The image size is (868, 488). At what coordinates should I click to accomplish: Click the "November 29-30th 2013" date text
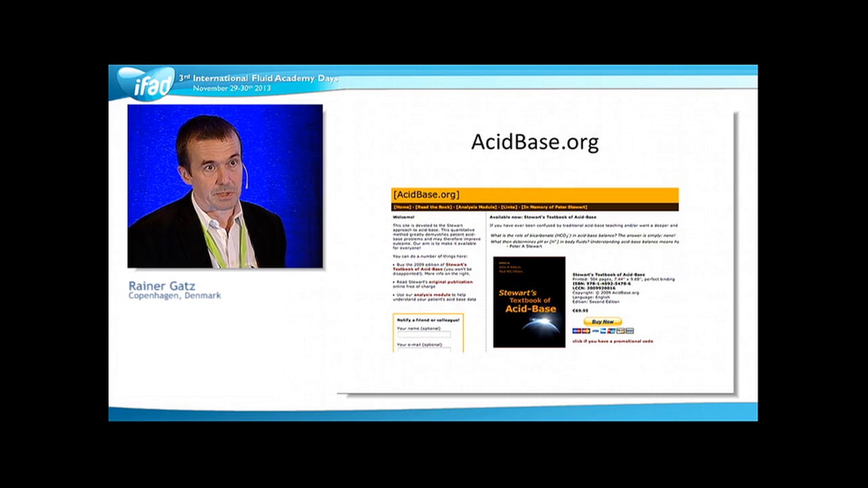pyautogui.click(x=232, y=89)
